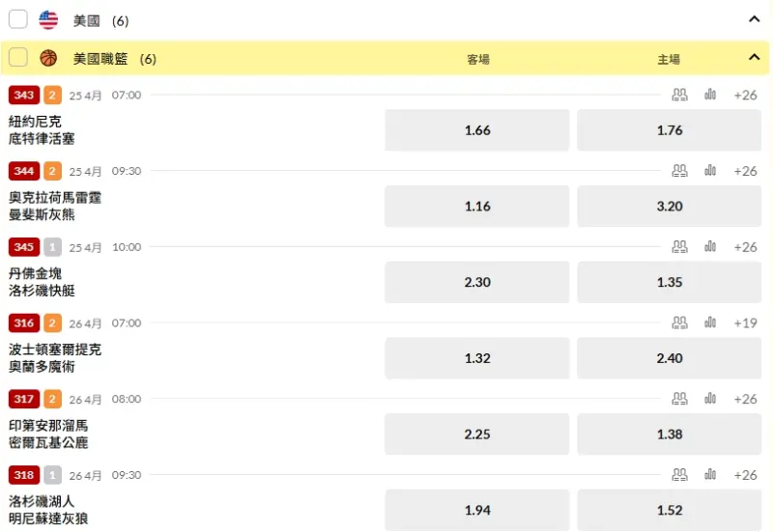Open match 波士頓塞爾提克 vs 奧蘭多魔術

pos(55,358)
